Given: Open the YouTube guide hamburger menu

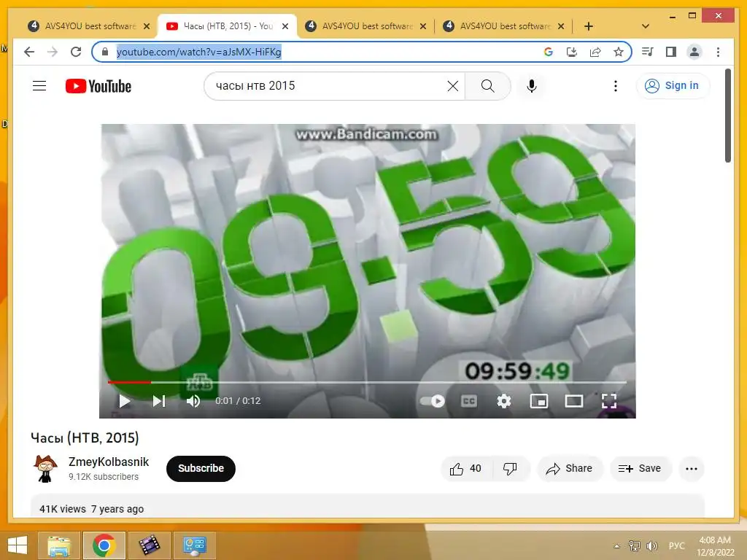Looking at the screenshot, I should click(x=39, y=86).
